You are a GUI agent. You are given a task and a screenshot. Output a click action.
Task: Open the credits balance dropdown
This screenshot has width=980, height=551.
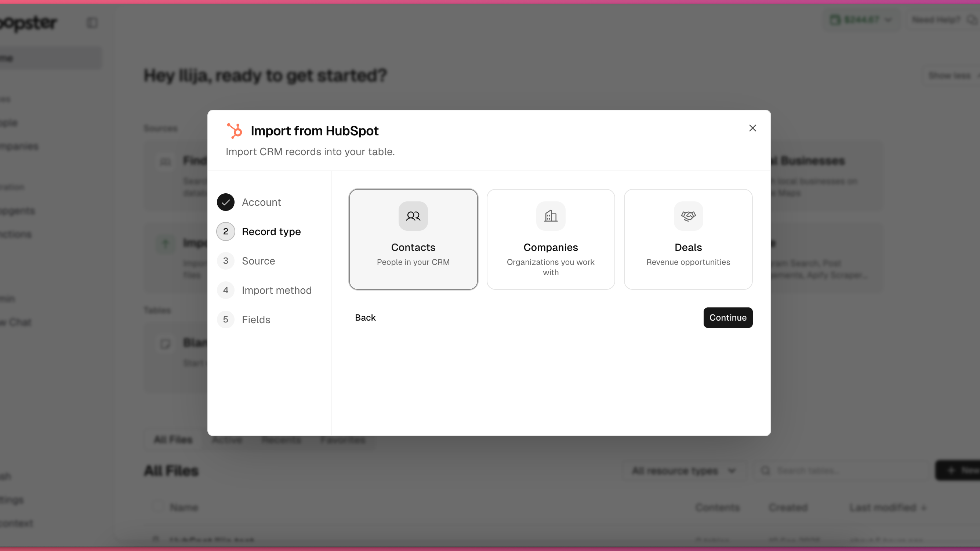(861, 20)
